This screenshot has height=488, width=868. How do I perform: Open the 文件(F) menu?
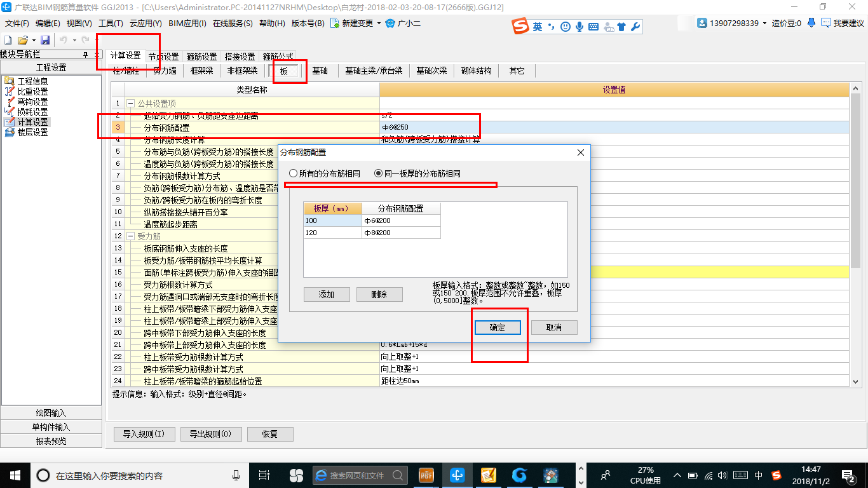pos(17,24)
